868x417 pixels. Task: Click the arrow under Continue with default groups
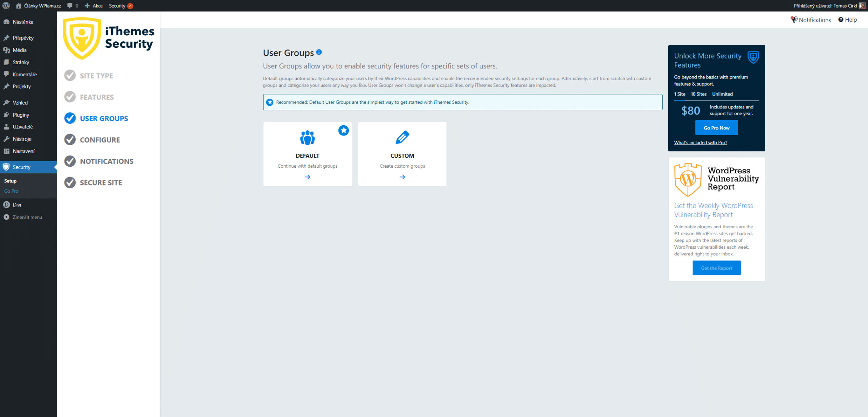click(x=307, y=177)
